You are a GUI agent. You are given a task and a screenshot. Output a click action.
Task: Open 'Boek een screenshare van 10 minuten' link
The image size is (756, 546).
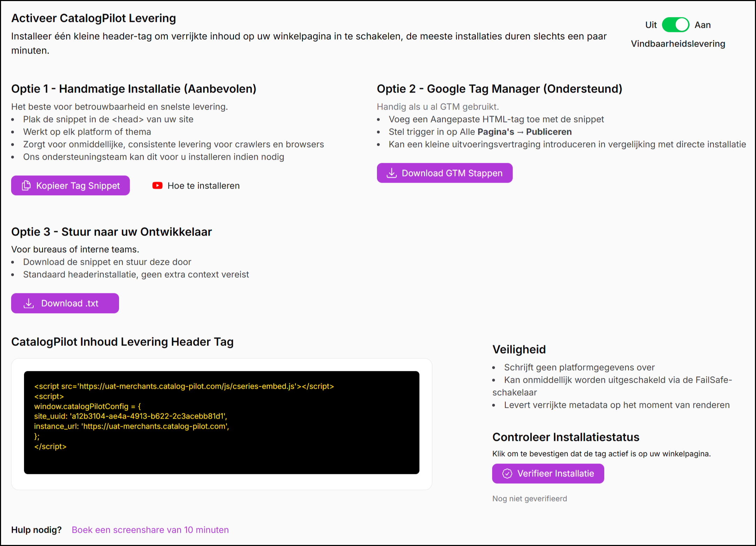pyautogui.click(x=150, y=530)
